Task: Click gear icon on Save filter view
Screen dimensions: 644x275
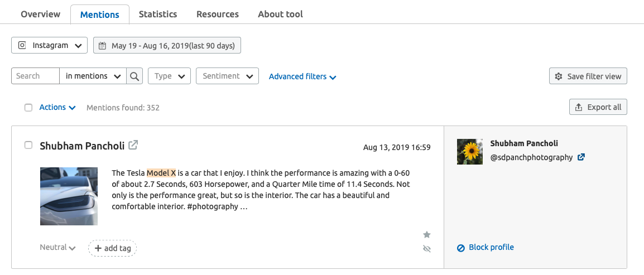Action: tap(558, 76)
